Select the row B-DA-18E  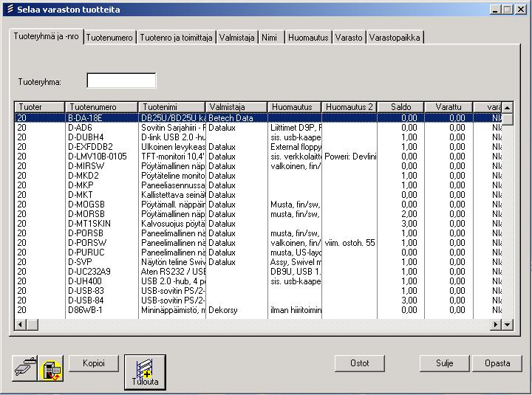[258, 118]
